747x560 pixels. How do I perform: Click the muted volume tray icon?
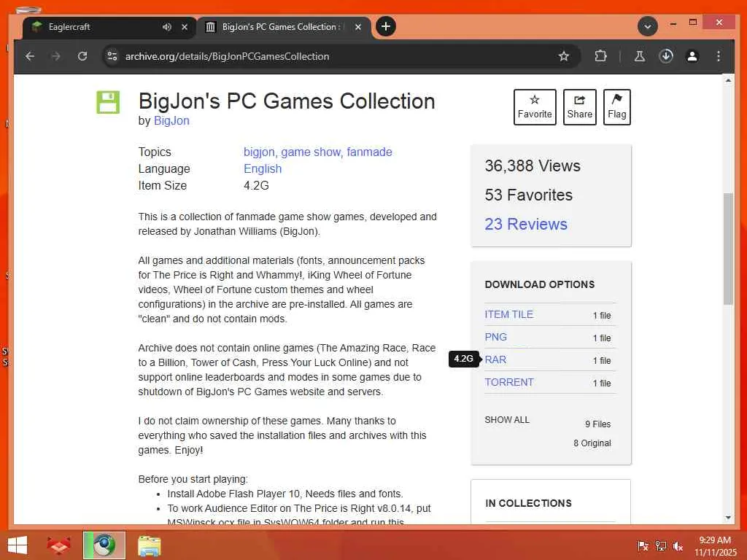[x=678, y=545]
